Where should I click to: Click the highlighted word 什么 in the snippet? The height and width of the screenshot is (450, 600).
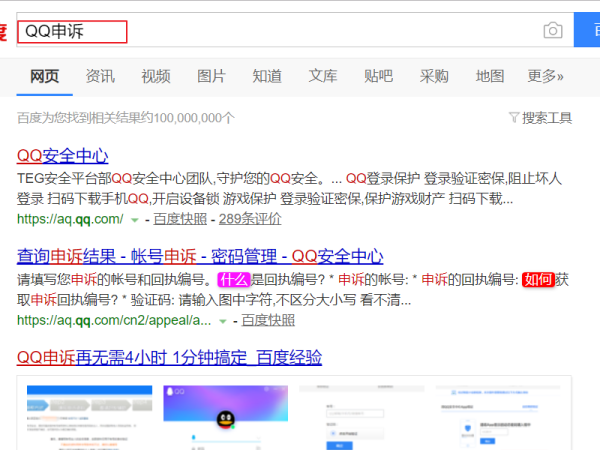click(234, 280)
